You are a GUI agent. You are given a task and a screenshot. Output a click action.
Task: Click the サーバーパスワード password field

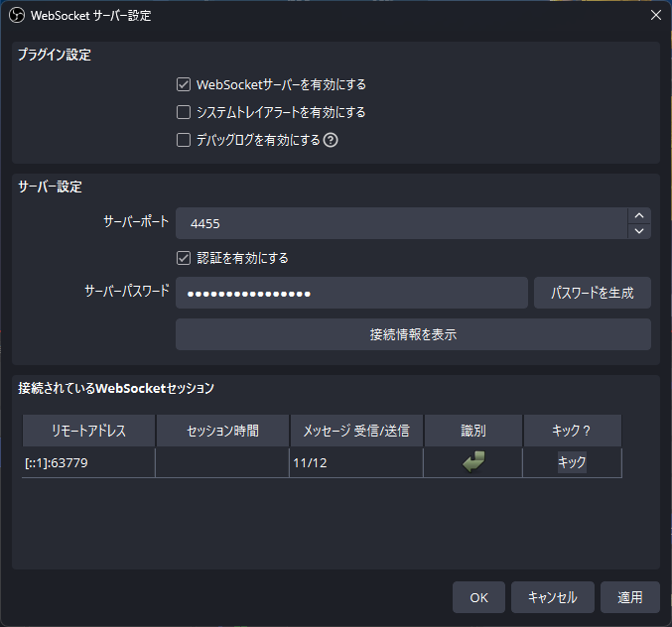point(351,293)
